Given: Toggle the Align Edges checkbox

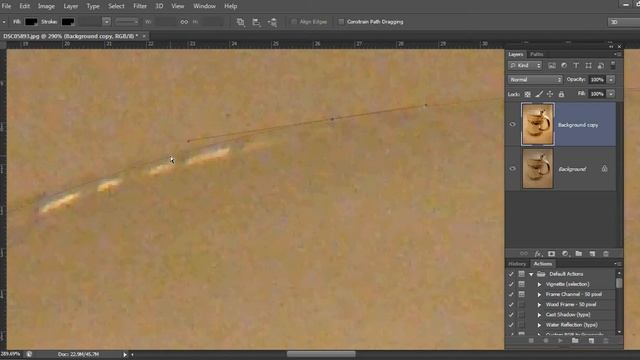Looking at the screenshot, I should (x=293, y=22).
